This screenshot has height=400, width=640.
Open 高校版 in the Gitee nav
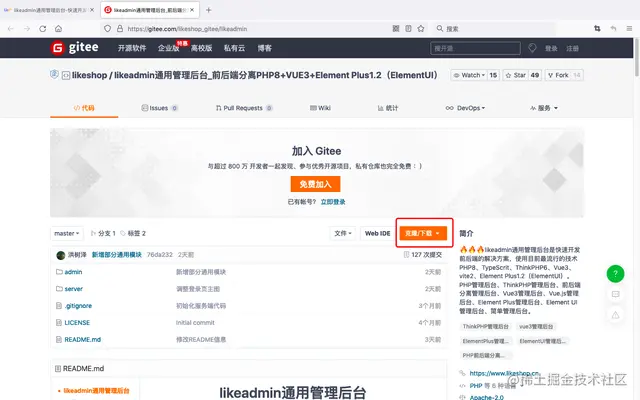202,48
